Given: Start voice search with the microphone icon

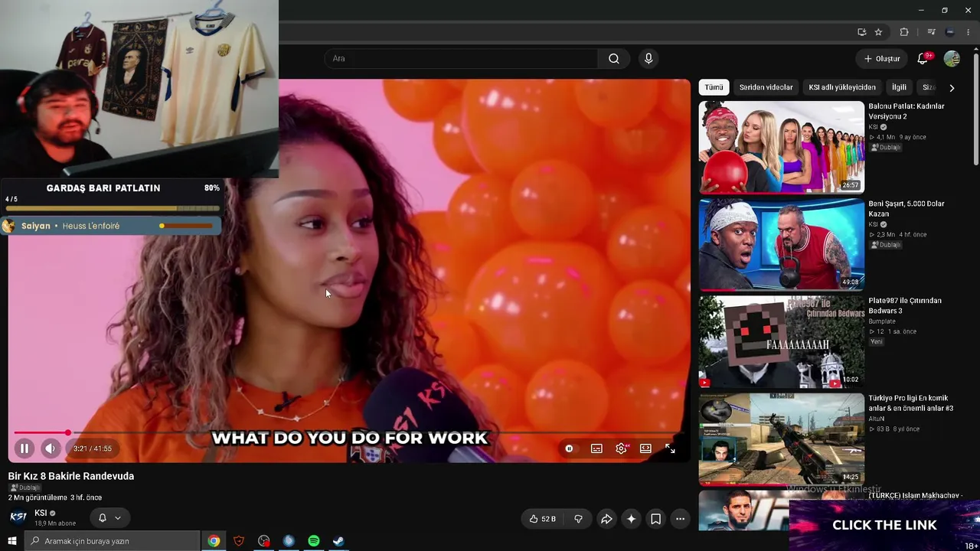Looking at the screenshot, I should click(648, 59).
